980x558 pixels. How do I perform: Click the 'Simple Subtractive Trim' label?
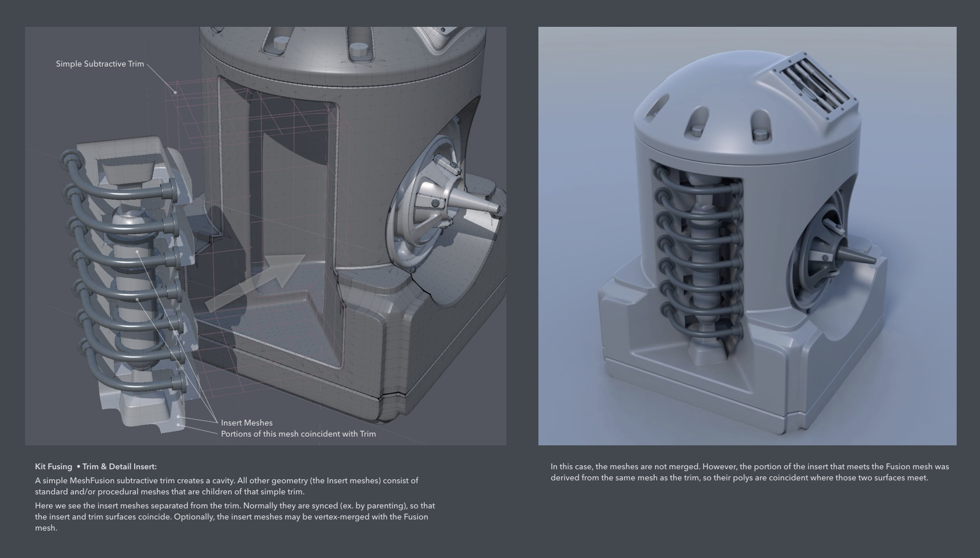pyautogui.click(x=100, y=64)
